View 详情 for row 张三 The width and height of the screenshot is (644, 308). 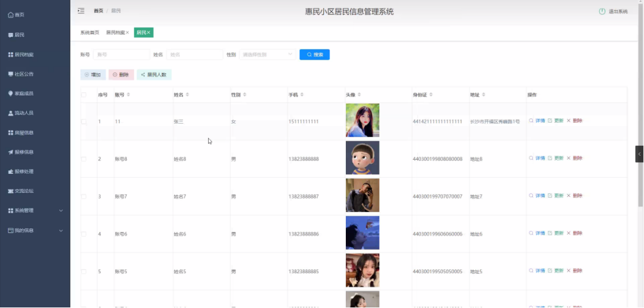[x=537, y=121]
